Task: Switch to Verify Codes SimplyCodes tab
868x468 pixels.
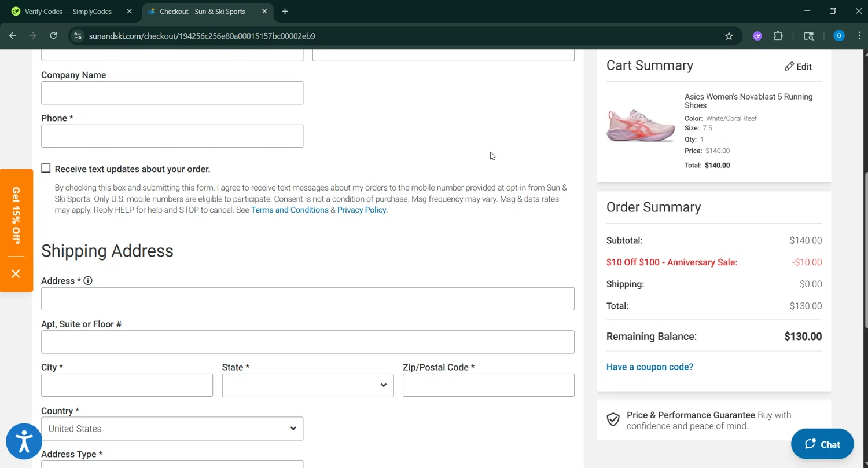Action: coord(68,12)
